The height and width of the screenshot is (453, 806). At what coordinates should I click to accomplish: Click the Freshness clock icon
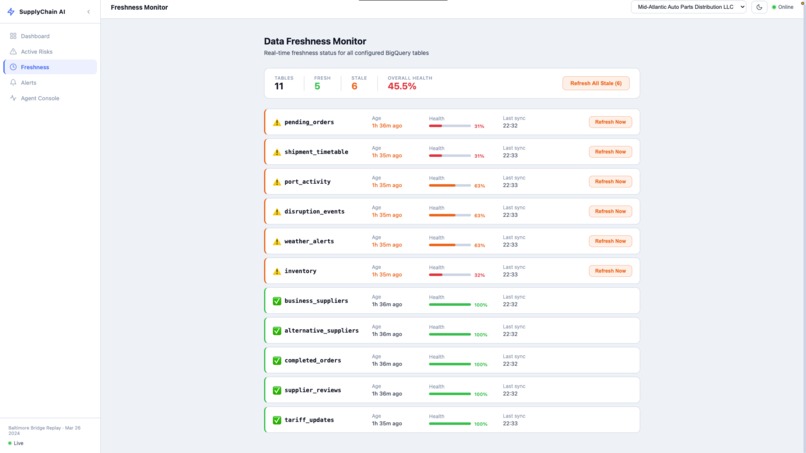[x=13, y=67]
